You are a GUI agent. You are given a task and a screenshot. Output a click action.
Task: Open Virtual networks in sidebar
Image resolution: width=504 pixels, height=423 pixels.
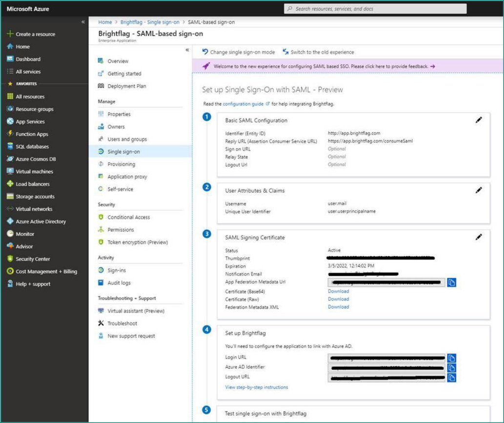pos(34,209)
